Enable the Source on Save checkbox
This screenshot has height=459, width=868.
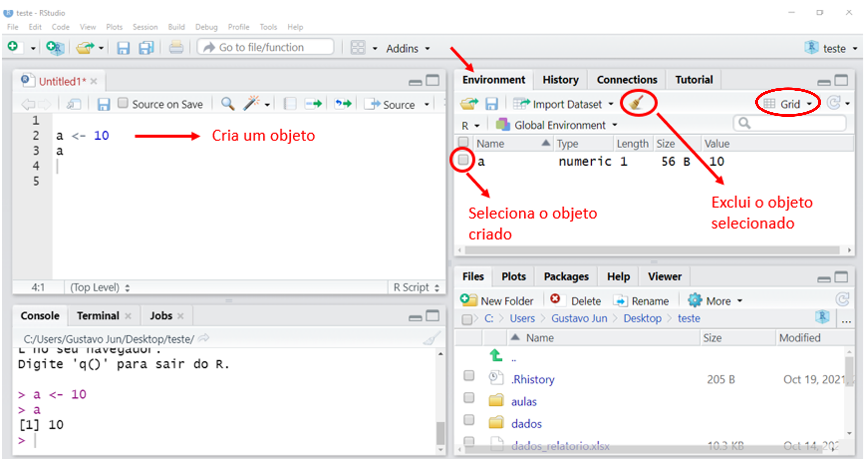[123, 103]
